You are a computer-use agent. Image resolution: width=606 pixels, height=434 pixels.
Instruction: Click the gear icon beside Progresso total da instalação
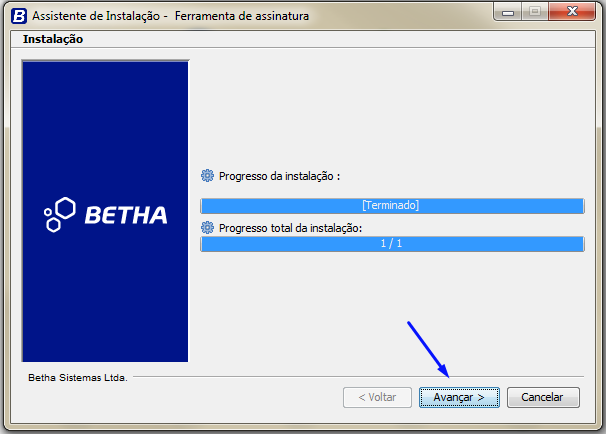(207, 228)
